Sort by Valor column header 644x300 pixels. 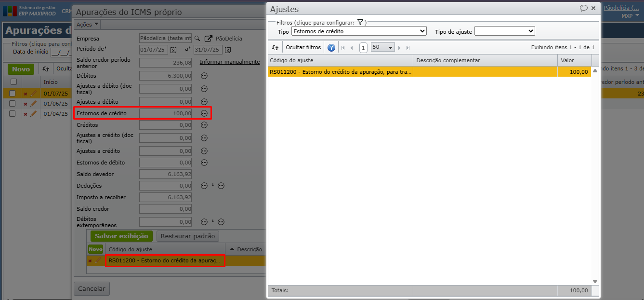coord(574,60)
